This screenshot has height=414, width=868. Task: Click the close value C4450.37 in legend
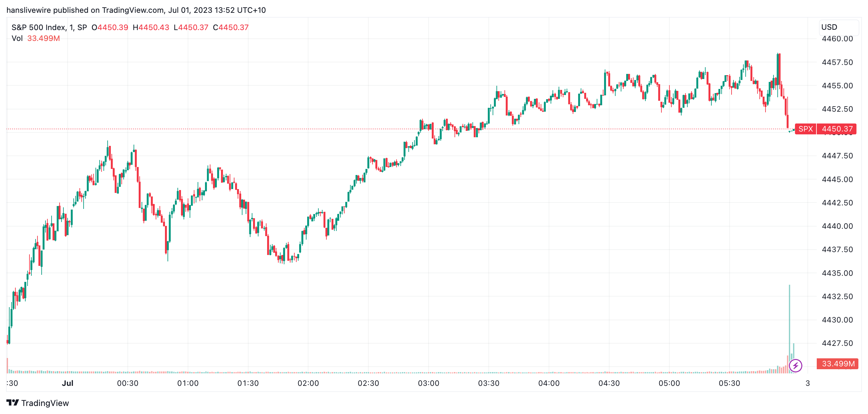231,27
